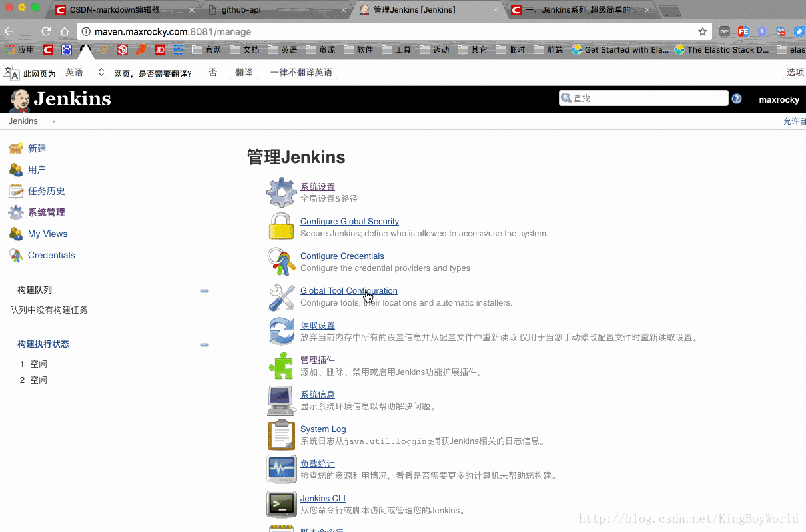Open the translation language dropdown 英语
The width and height of the screenshot is (806, 532).
click(85, 72)
